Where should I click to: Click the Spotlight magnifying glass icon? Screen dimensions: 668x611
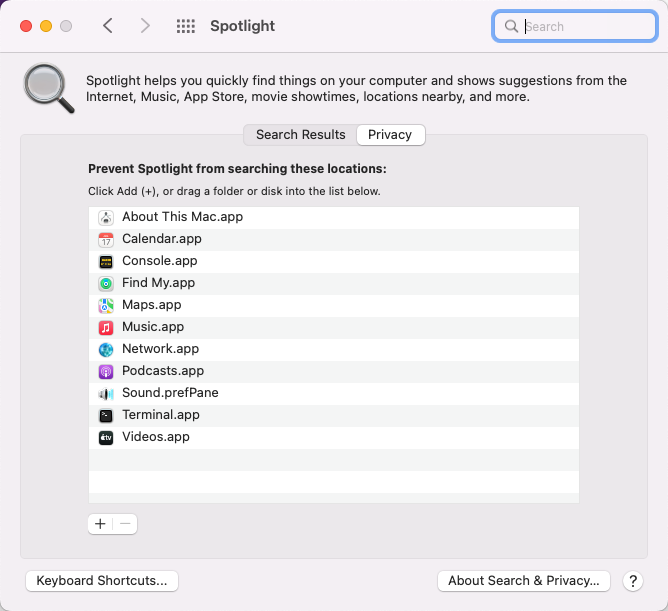click(x=49, y=88)
